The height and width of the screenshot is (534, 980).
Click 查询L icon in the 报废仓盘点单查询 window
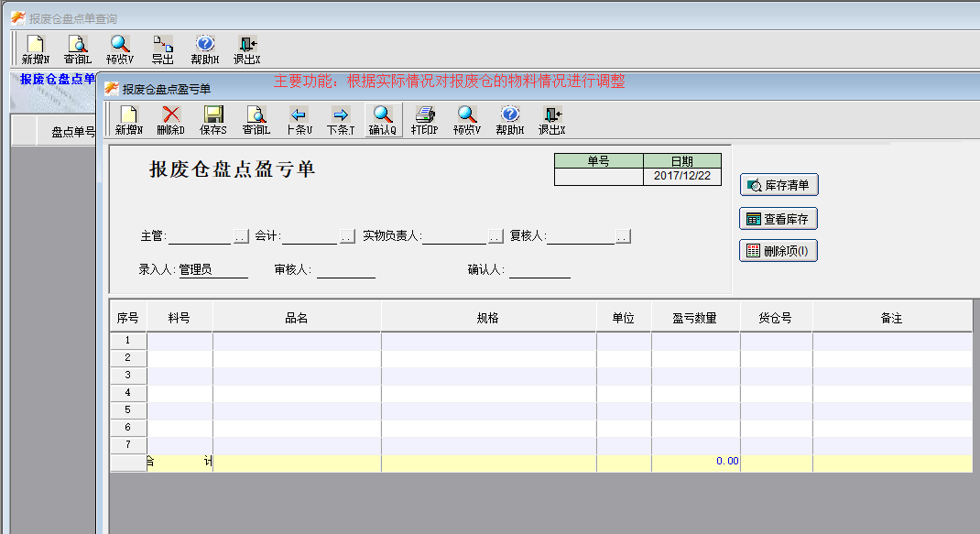tap(78, 50)
